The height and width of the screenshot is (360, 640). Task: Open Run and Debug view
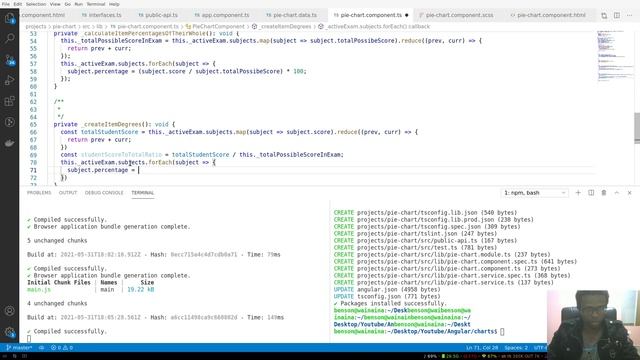pyautogui.click(x=9, y=80)
